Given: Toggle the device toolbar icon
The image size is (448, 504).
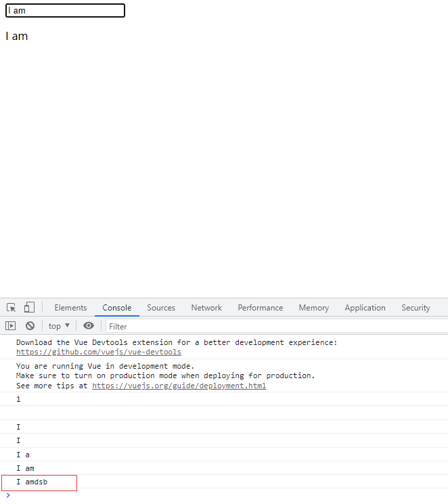Looking at the screenshot, I should coord(29,307).
